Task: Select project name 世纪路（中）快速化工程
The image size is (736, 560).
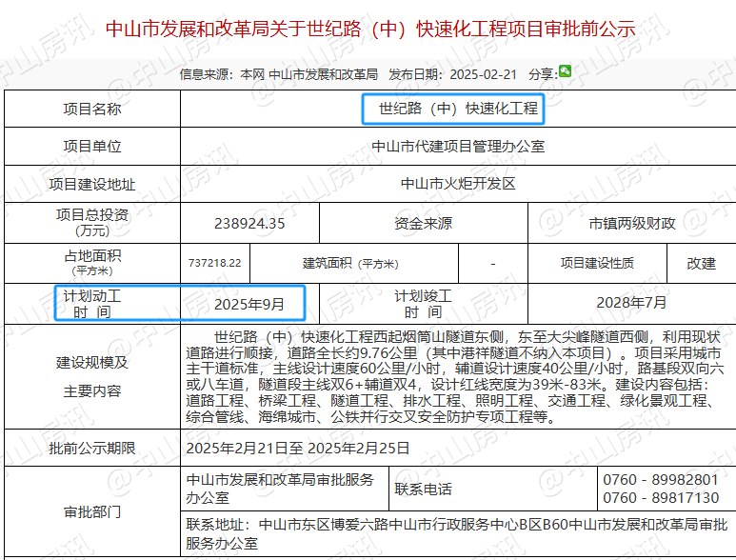Action: [x=458, y=109]
